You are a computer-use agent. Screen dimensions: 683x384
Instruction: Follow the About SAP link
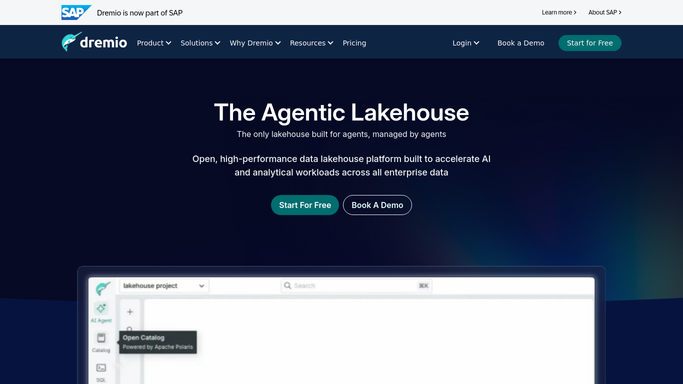[x=605, y=13]
